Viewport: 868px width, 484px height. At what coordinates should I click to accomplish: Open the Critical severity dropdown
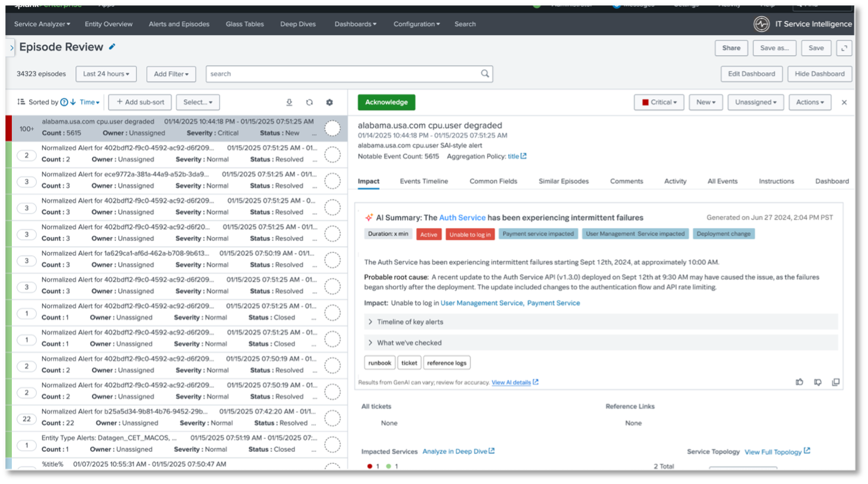point(659,102)
